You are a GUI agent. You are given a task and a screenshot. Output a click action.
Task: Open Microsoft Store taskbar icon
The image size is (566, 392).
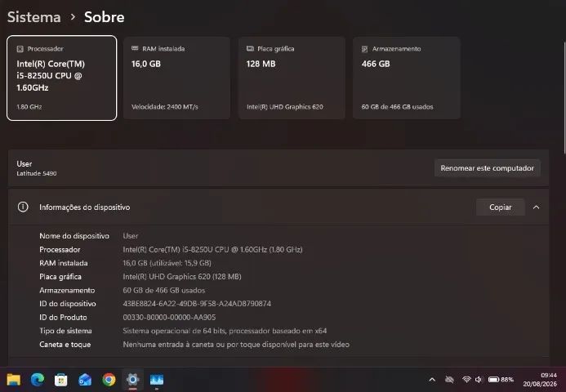tap(61, 380)
